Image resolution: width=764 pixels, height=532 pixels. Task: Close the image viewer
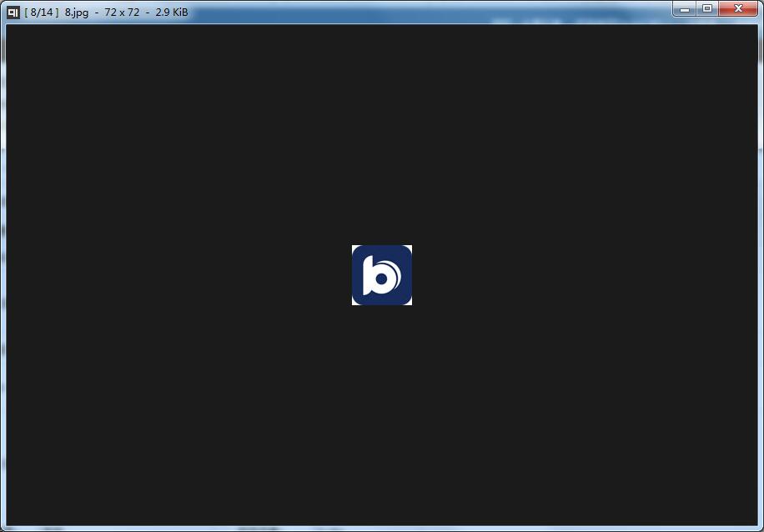coord(737,8)
